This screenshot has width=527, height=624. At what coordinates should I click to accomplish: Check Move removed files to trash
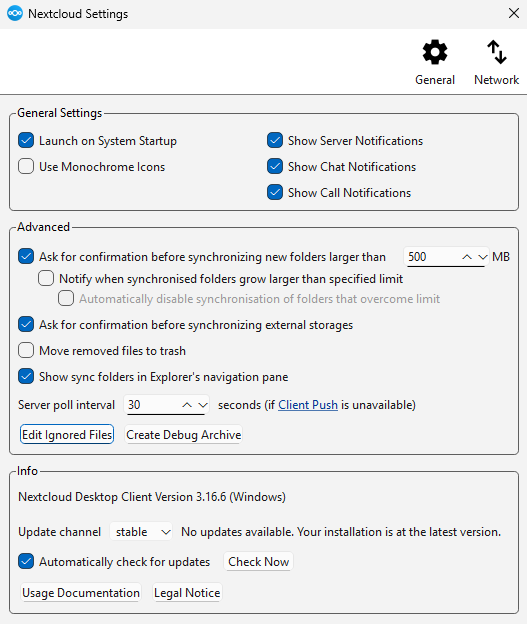(26, 351)
